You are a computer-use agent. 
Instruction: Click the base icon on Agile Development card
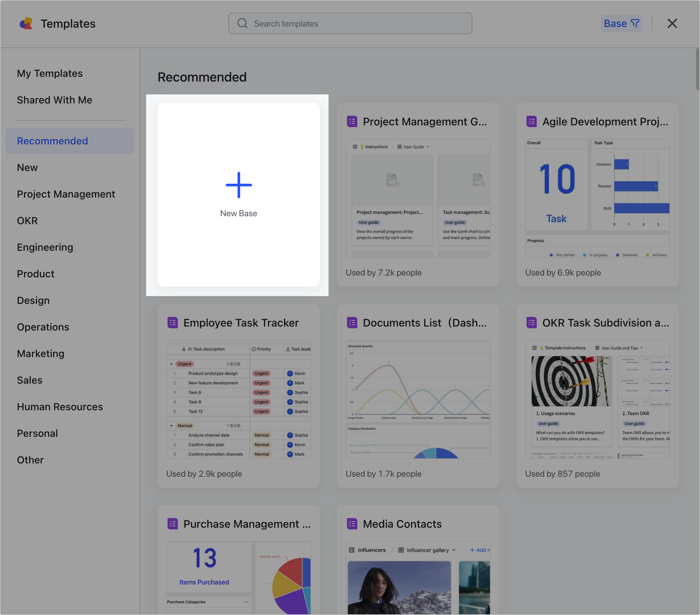coord(531,121)
